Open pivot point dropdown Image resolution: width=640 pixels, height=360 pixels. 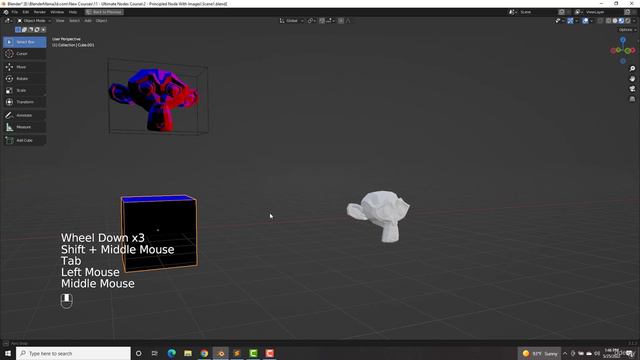(311, 21)
